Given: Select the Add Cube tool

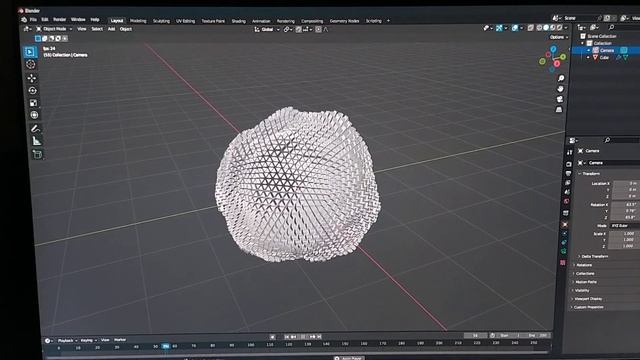Looking at the screenshot, I should [38, 154].
